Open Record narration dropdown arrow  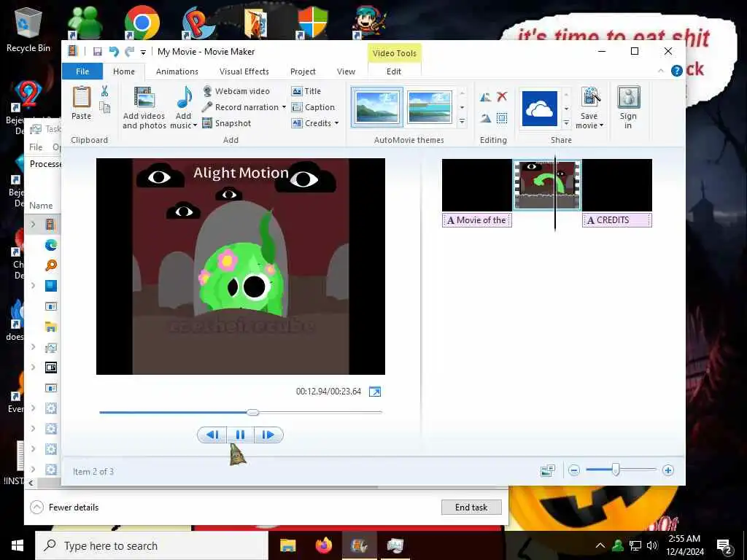coord(284,107)
